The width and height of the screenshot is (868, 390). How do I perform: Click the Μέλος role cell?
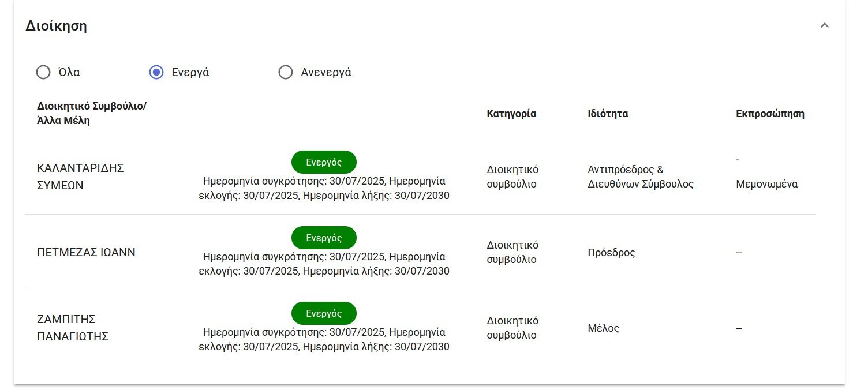(603, 328)
